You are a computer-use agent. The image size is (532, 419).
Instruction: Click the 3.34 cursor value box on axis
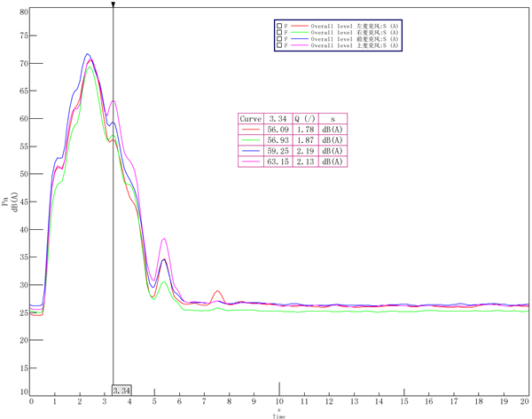[121, 390]
